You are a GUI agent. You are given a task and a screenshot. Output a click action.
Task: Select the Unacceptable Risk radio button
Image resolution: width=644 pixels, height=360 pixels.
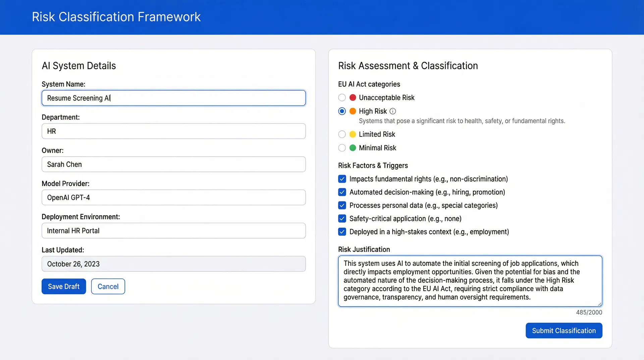pos(342,97)
